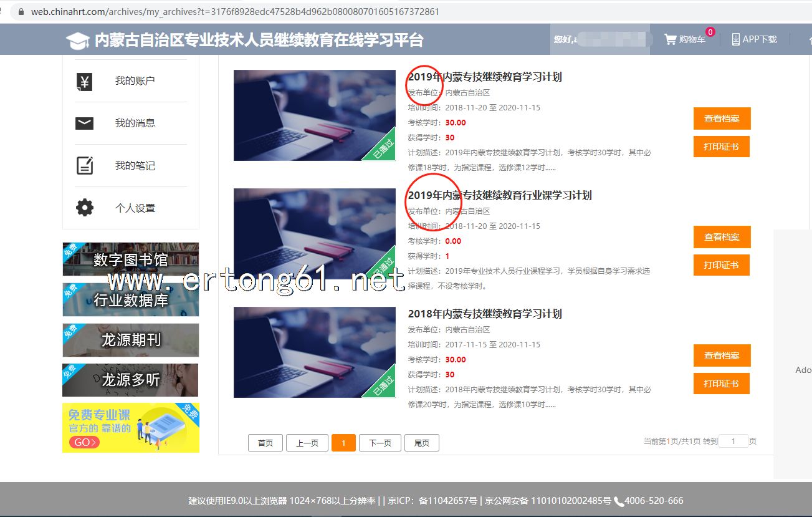The height and width of the screenshot is (517, 812).
Task: Click the APP下载 phone icon
Action: tap(735, 39)
